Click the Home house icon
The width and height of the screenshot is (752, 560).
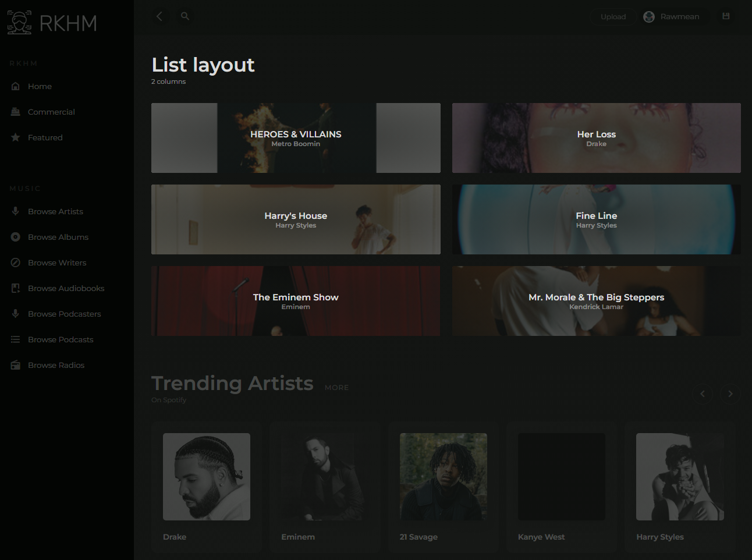pyautogui.click(x=16, y=86)
